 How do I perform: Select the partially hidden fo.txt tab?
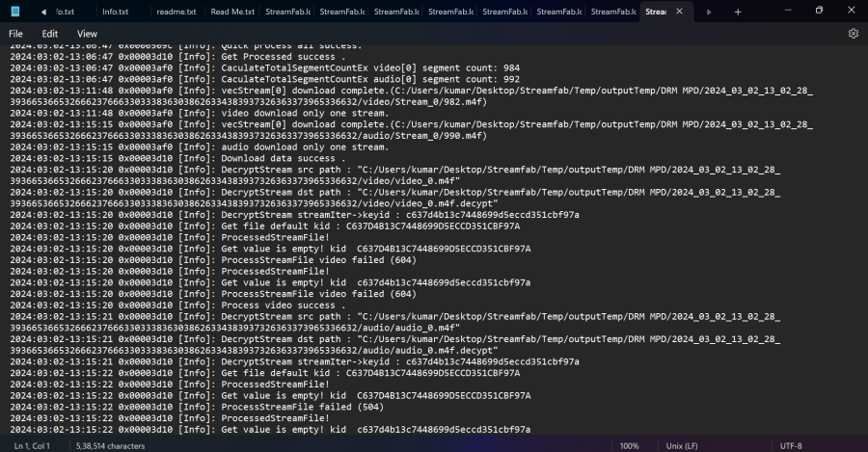click(x=66, y=12)
